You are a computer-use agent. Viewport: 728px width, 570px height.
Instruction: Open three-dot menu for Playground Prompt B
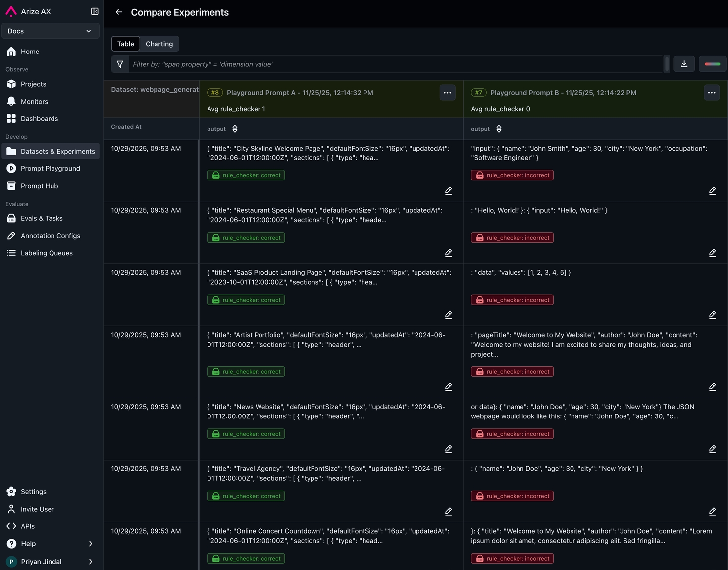click(711, 93)
